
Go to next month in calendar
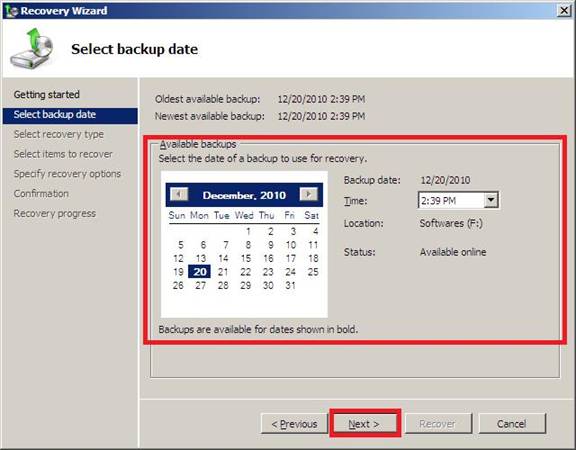(309, 194)
